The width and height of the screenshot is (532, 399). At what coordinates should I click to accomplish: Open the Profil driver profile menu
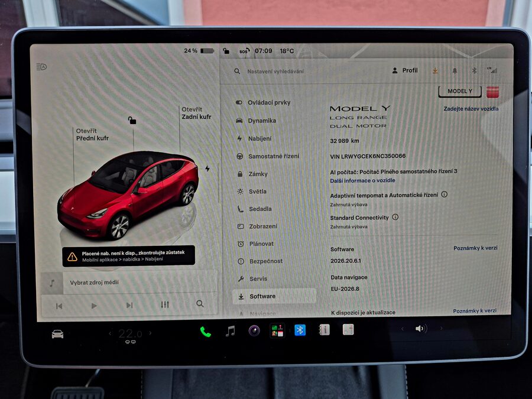[x=405, y=70]
